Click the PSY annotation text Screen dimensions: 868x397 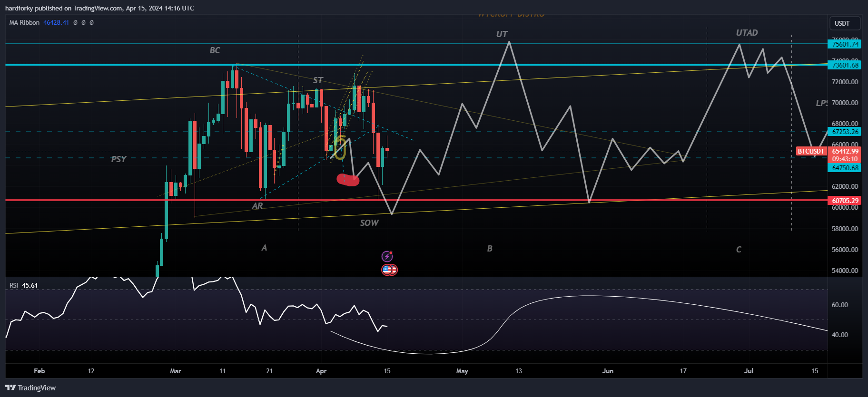[x=118, y=159]
